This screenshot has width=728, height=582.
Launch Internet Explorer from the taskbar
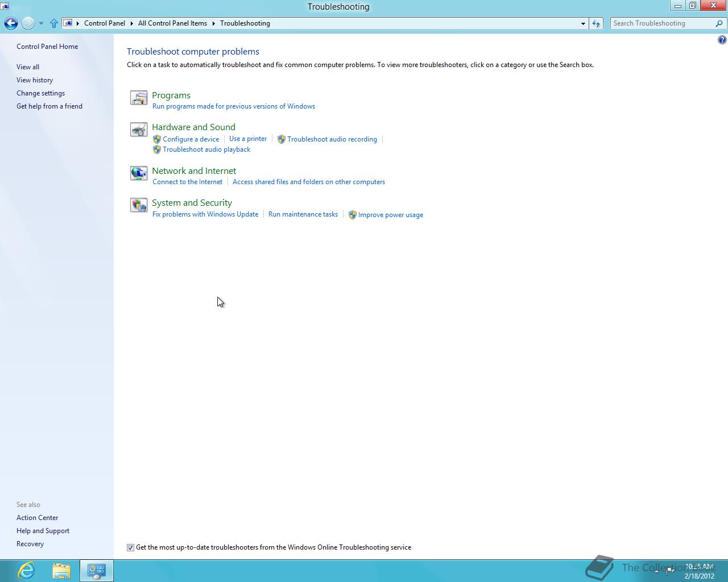tap(26, 571)
